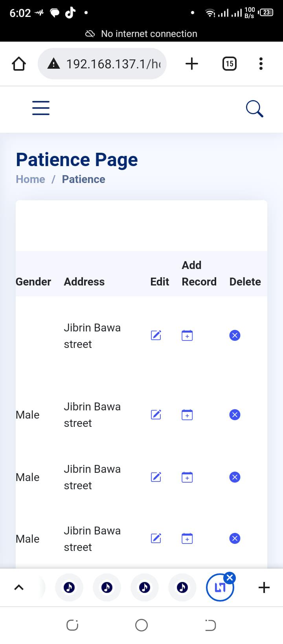This screenshot has width=283, height=644.
Task: Add record for the first patient row
Action: [187, 336]
